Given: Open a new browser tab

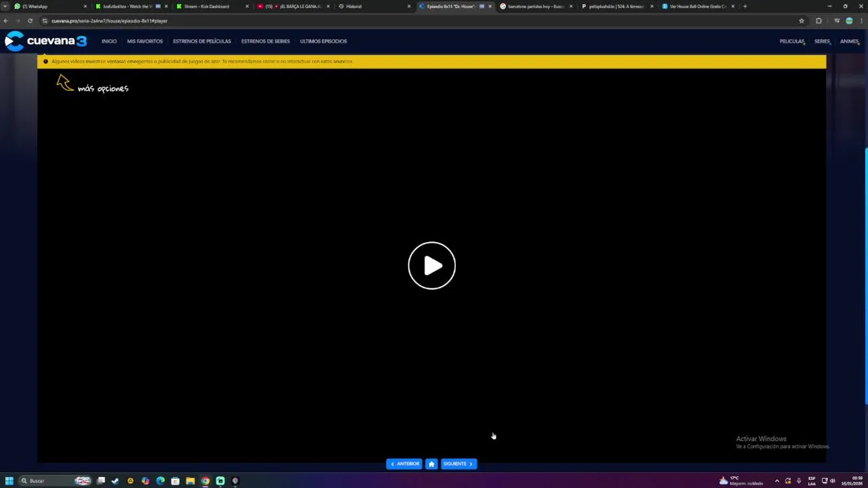Looking at the screenshot, I should (x=745, y=6).
